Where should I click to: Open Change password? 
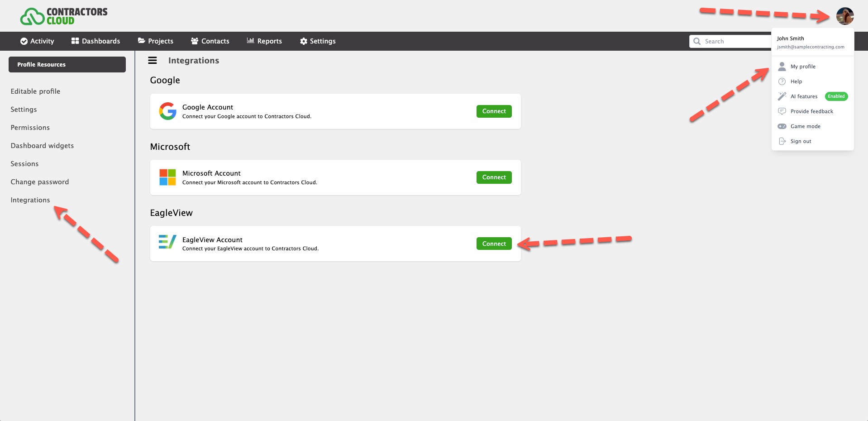pos(40,182)
